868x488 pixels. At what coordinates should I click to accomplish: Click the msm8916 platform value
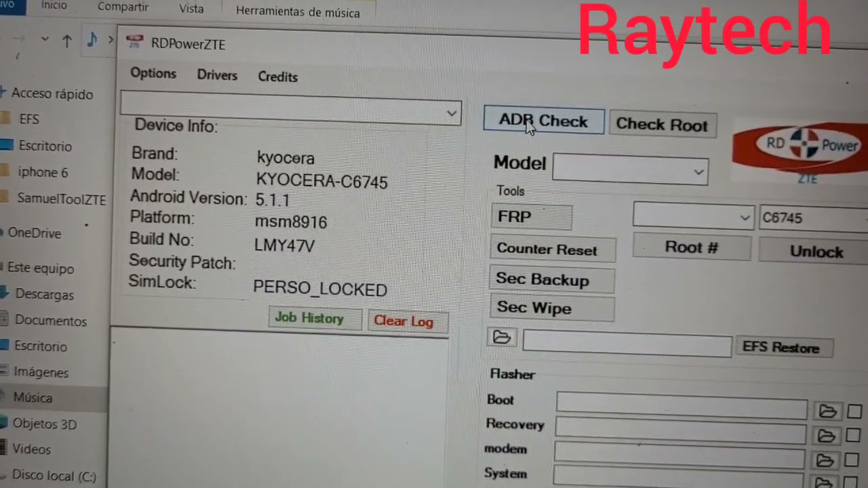291,222
